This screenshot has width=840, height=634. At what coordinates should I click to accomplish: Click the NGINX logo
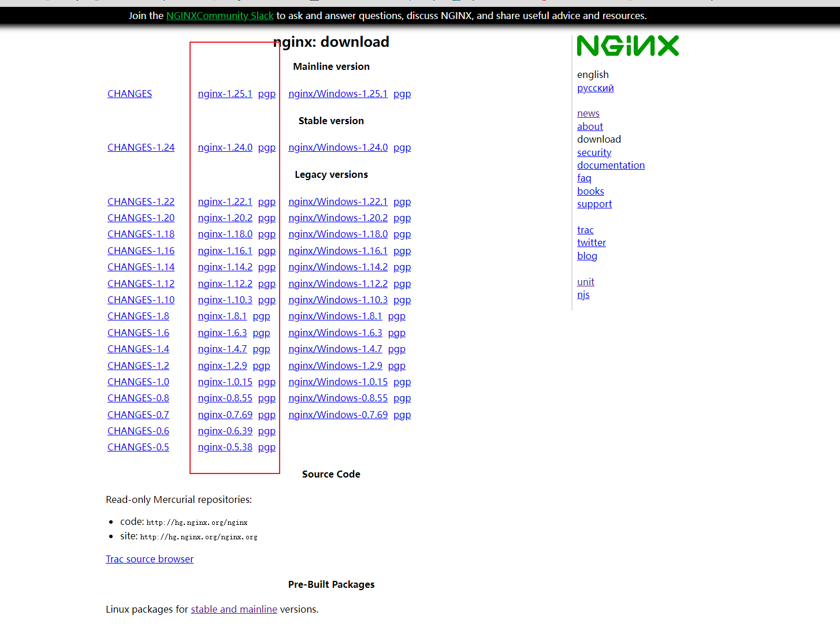(x=628, y=46)
